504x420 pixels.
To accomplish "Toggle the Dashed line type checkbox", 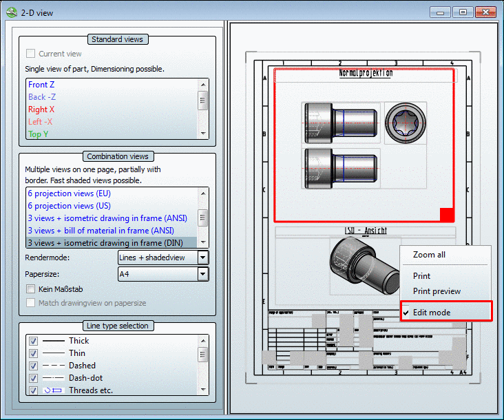I will pos(32,366).
